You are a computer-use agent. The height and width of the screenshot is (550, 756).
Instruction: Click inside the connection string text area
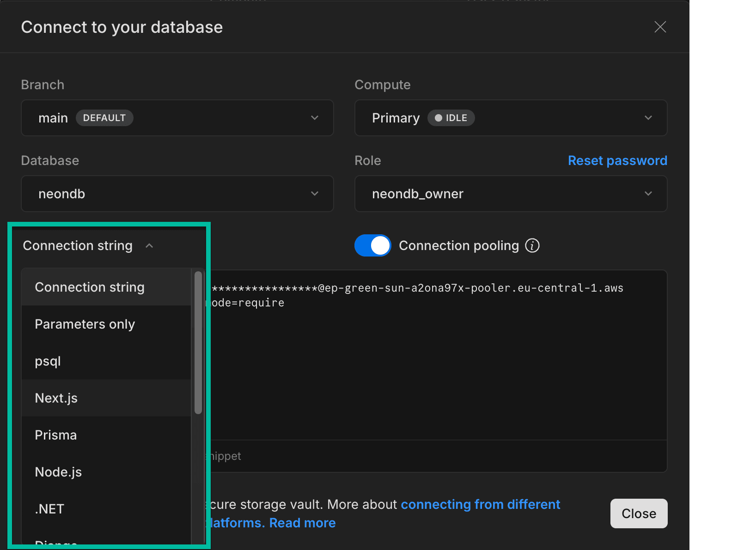tap(439, 361)
